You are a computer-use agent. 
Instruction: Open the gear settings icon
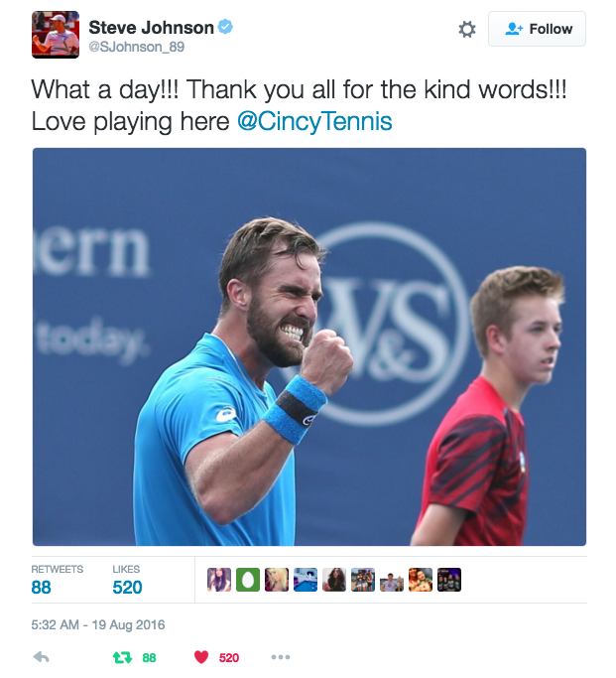pos(466,29)
